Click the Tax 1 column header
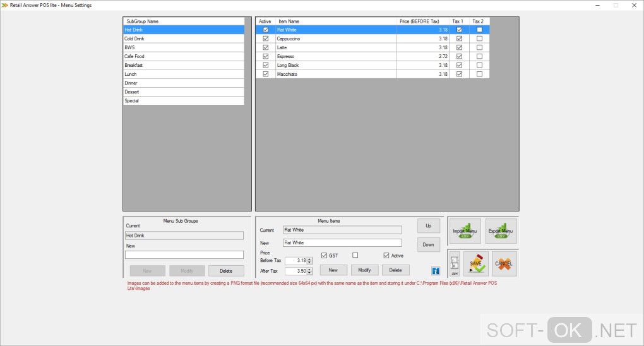The image size is (644, 346). pyautogui.click(x=459, y=21)
